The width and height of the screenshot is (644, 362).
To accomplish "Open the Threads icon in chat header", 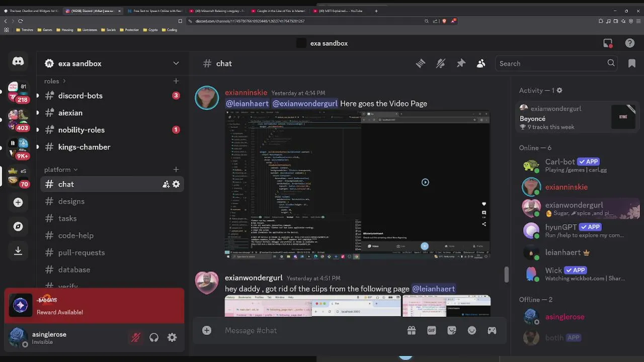I will click(421, 63).
